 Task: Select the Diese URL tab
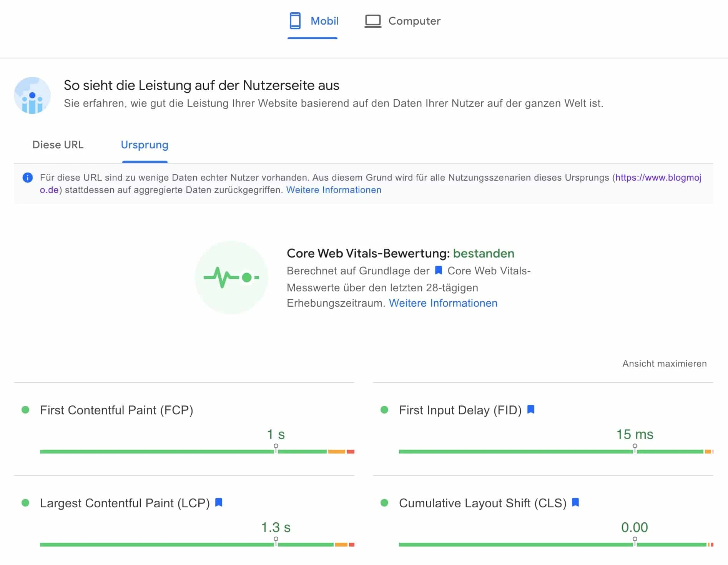click(58, 145)
